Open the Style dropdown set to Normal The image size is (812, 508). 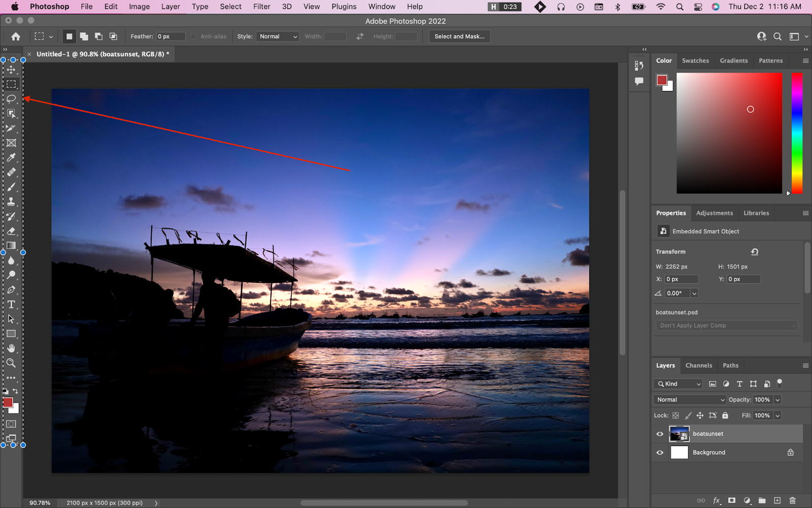click(278, 37)
